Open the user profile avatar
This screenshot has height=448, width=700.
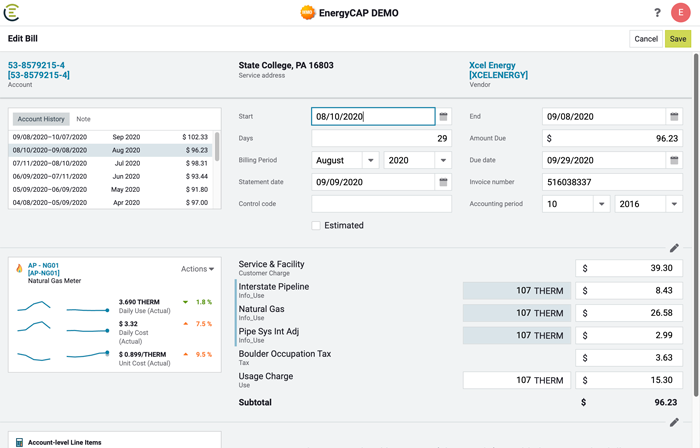[x=681, y=13]
